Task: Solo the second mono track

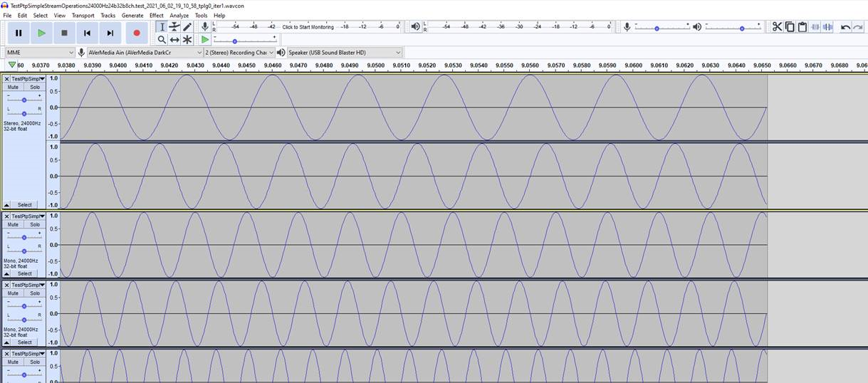Action: tap(35, 293)
